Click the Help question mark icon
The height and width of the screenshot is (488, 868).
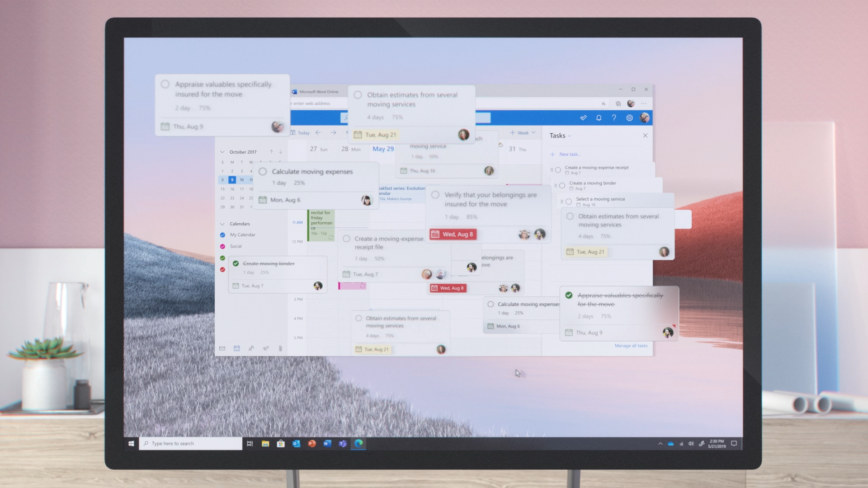pyautogui.click(x=613, y=117)
